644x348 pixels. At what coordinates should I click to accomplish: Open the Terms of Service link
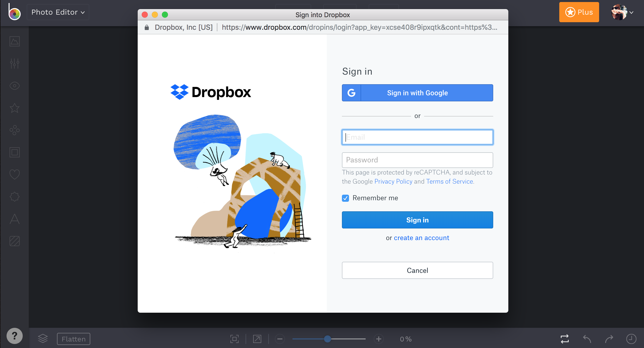pyautogui.click(x=450, y=181)
